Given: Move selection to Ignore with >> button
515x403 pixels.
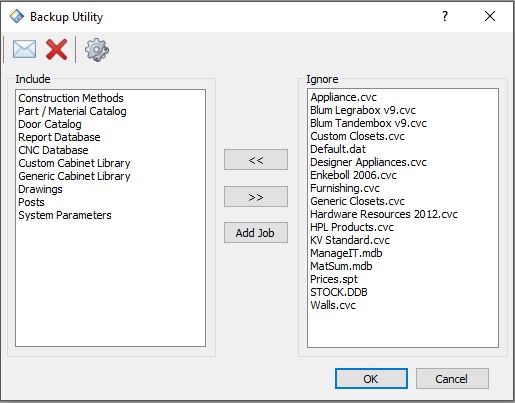Looking at the screenshot, I should (256, 197).
